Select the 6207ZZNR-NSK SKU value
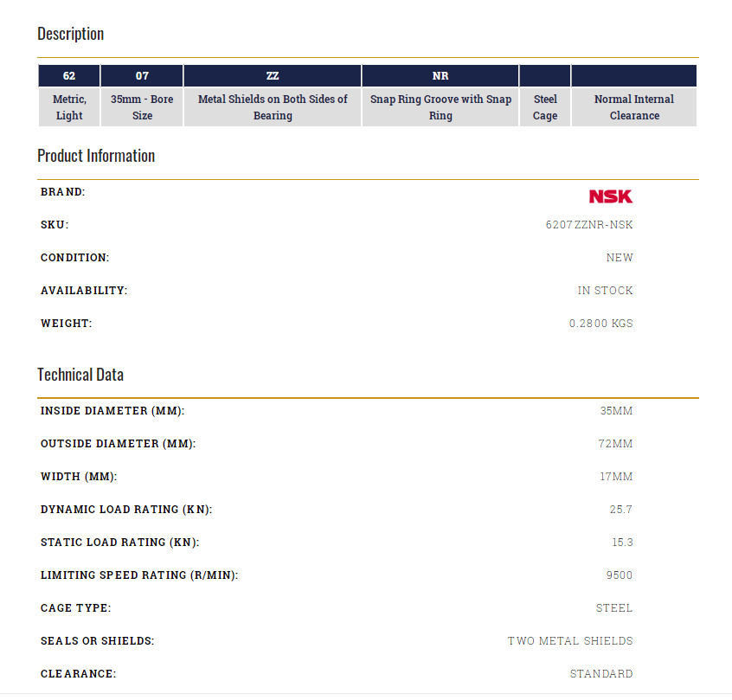 coord(589,225)
